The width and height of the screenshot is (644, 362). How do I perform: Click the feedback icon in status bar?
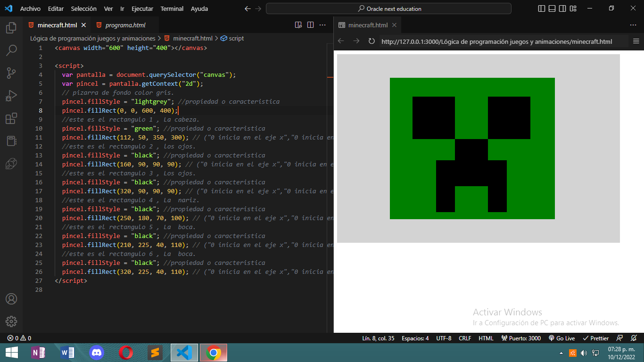point(620,338)
